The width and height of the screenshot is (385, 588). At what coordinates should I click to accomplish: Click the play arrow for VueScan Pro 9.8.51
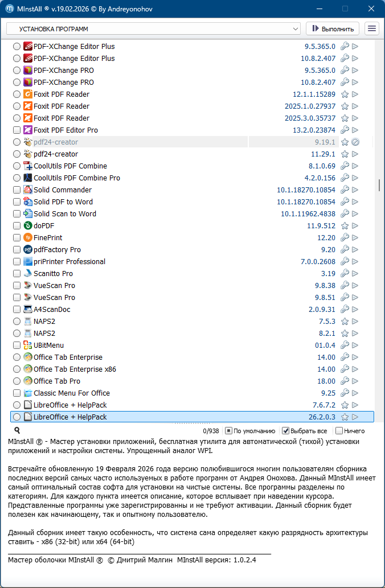click(355, 298)
